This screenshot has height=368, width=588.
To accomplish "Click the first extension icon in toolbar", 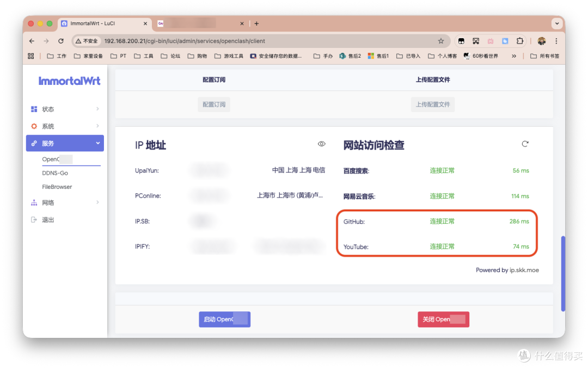I will [461, 41].
